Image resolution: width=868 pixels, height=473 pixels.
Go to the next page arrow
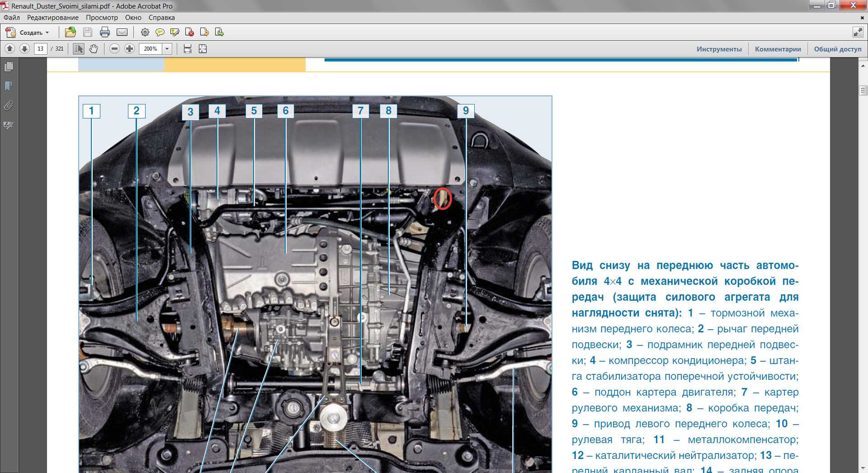24,48
